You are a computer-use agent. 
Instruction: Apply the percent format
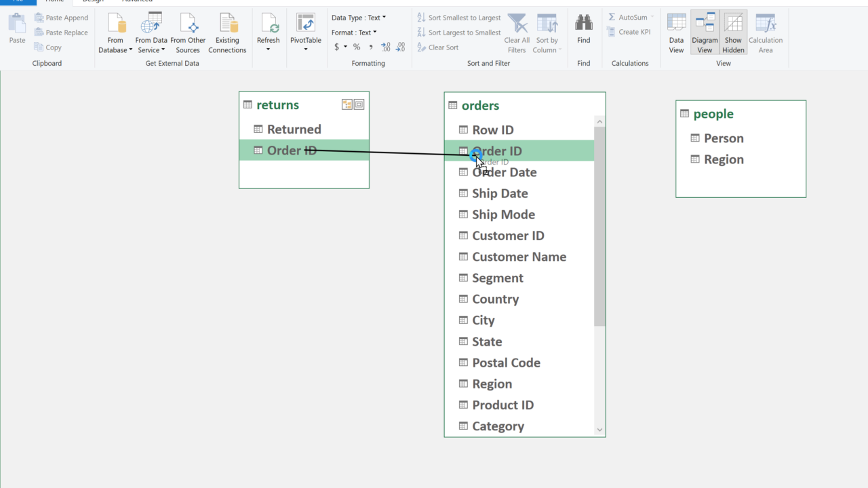(x=357, y=47)
